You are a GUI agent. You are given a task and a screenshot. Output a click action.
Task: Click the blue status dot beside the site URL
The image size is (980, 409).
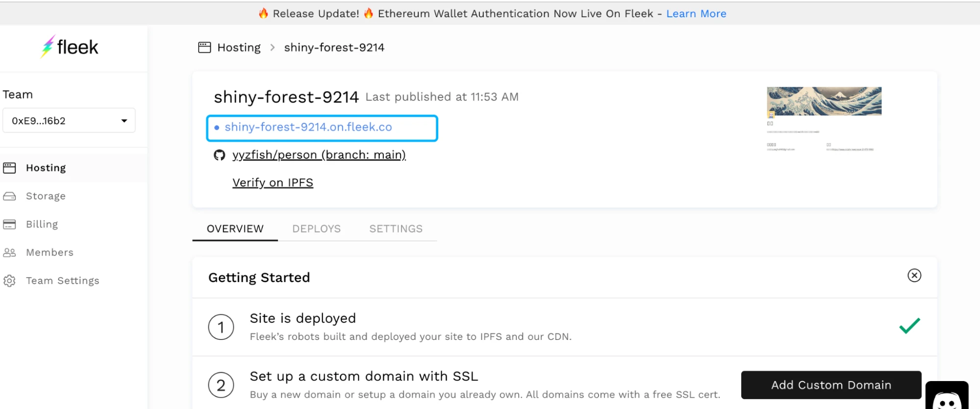(x=217, y=128)
